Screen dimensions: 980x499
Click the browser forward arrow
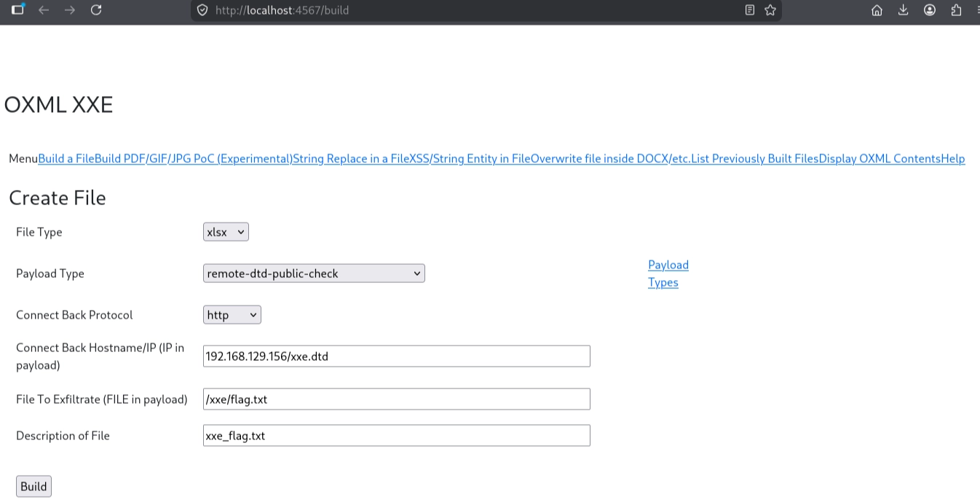tap(70, 10)
